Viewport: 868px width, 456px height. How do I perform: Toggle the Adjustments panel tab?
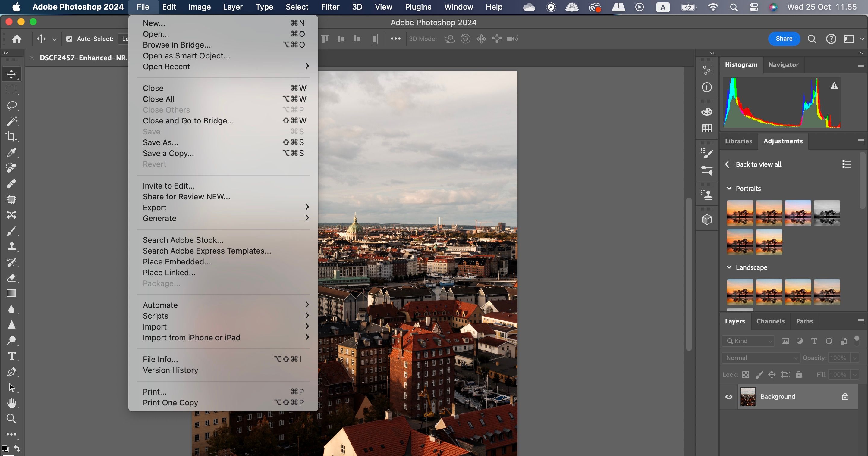(783, 141)
